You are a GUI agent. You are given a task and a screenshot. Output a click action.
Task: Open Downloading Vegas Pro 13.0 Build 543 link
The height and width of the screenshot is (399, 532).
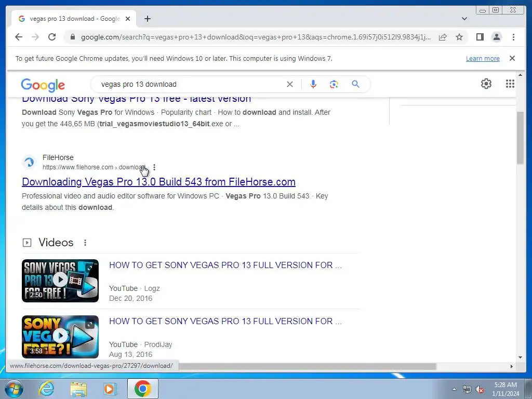coord(158,182)
